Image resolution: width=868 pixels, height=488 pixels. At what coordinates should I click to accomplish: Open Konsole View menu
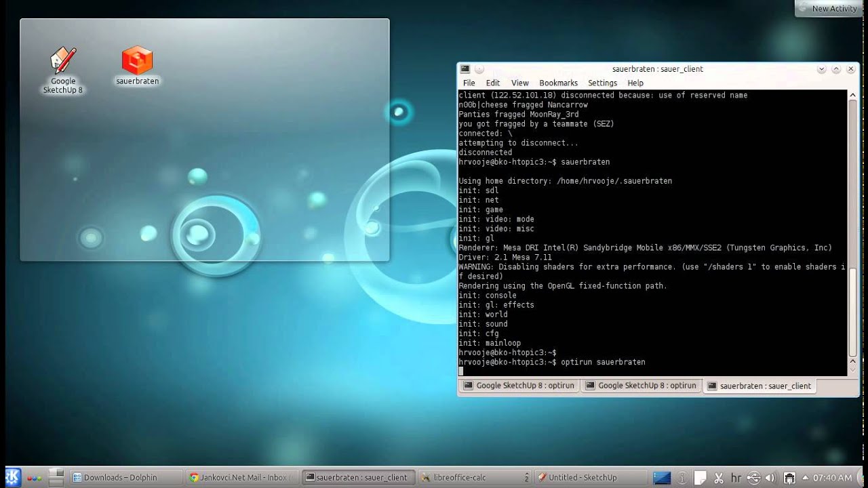tap(519, 83)
